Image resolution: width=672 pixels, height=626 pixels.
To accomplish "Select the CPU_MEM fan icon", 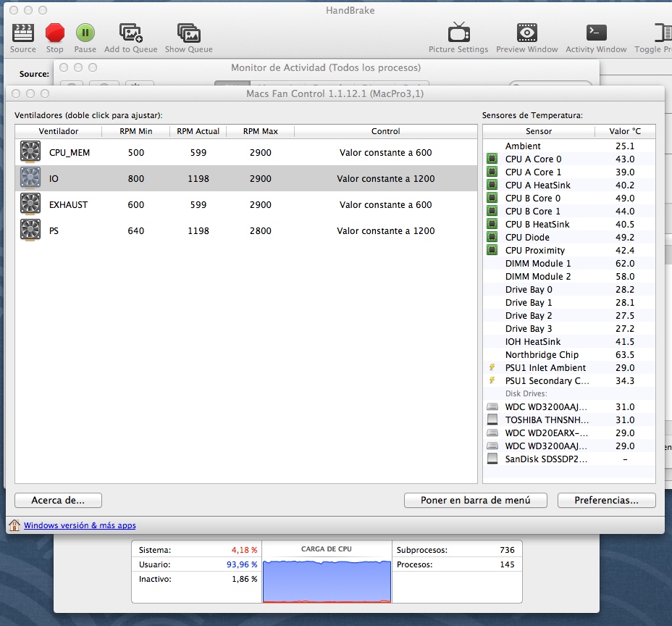I will click(30, 152).
